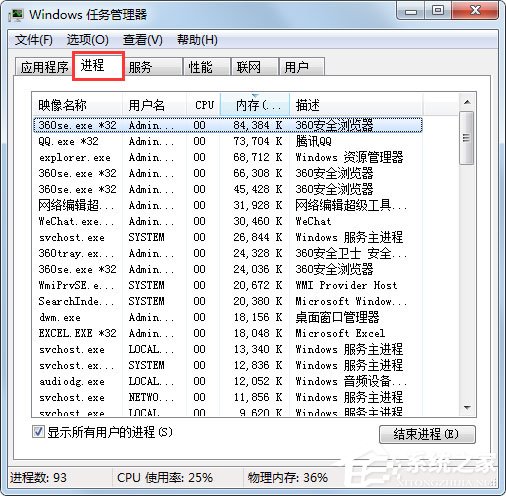Image resolution: width=506 pixels, height=496 pixels.
Task: Click the Windows 资源管理器 description cell
Action: pyautogui.click(x=349, y=157)
